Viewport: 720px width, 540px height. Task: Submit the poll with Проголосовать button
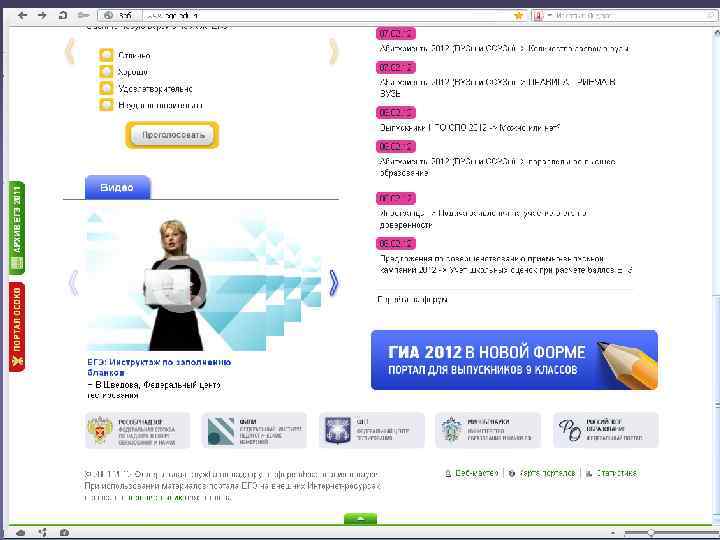172,135
